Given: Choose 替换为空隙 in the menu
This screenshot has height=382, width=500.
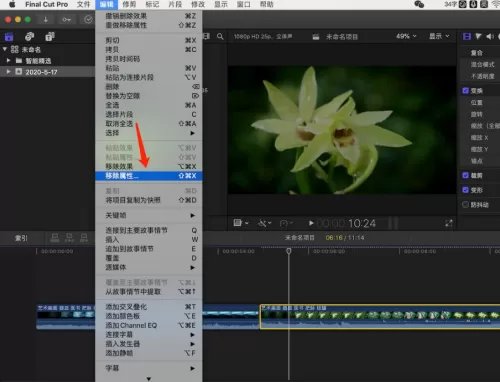Looking at the screenshot, I should (x=149, y=96).
